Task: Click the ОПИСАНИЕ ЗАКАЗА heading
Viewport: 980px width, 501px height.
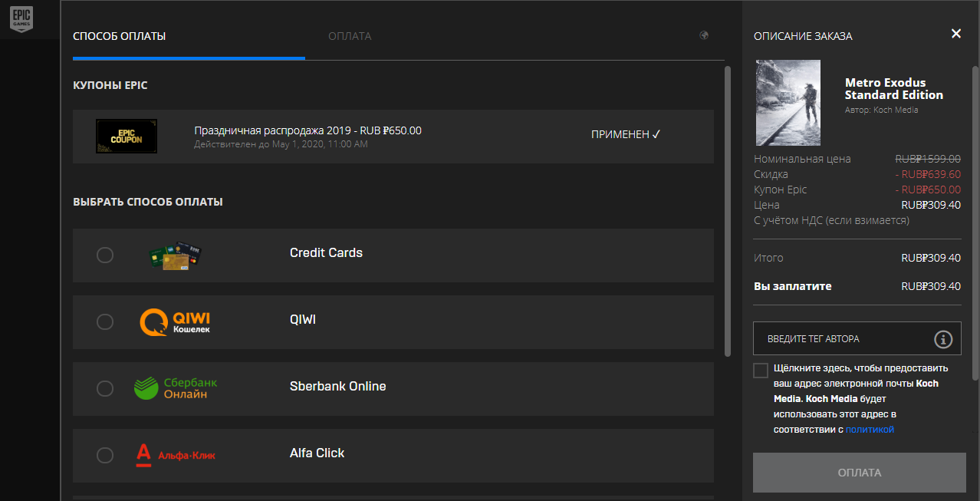Action: pos(803,36)
